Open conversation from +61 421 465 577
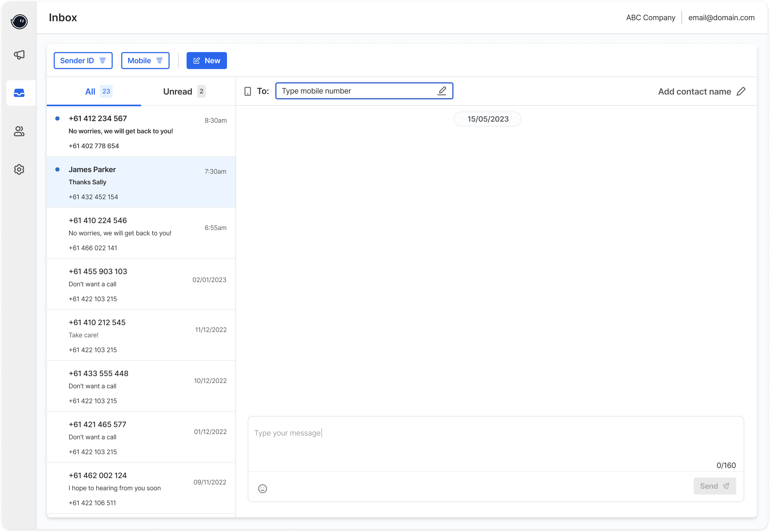This screenshot has width=770, height=532. (141, 437)
